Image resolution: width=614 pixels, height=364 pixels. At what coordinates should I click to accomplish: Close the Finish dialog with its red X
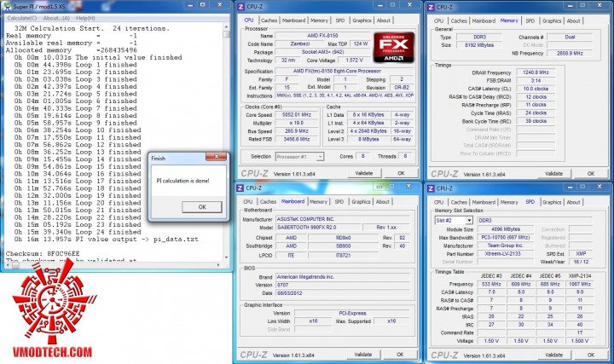tap(216, 157)
